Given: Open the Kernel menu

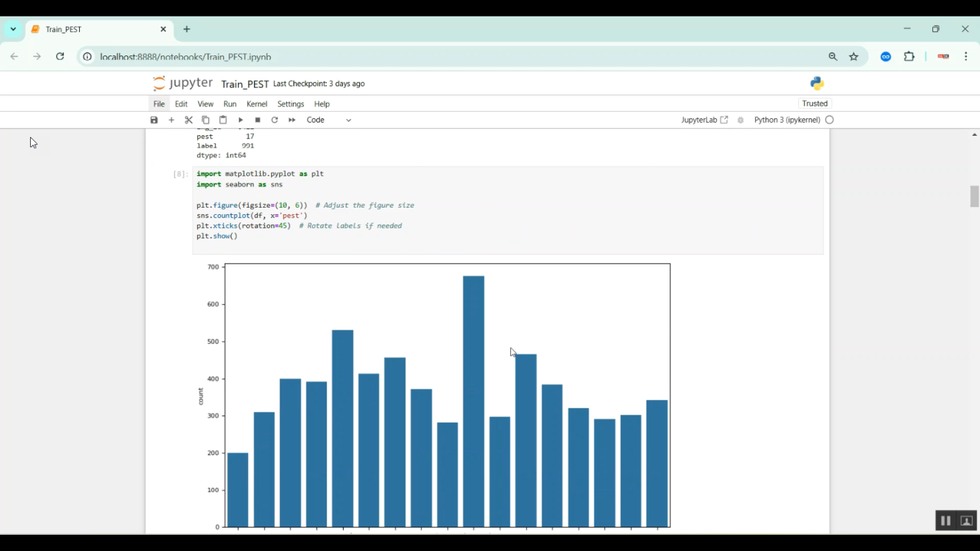Looking at the screenshot, I should pos(257,104).
